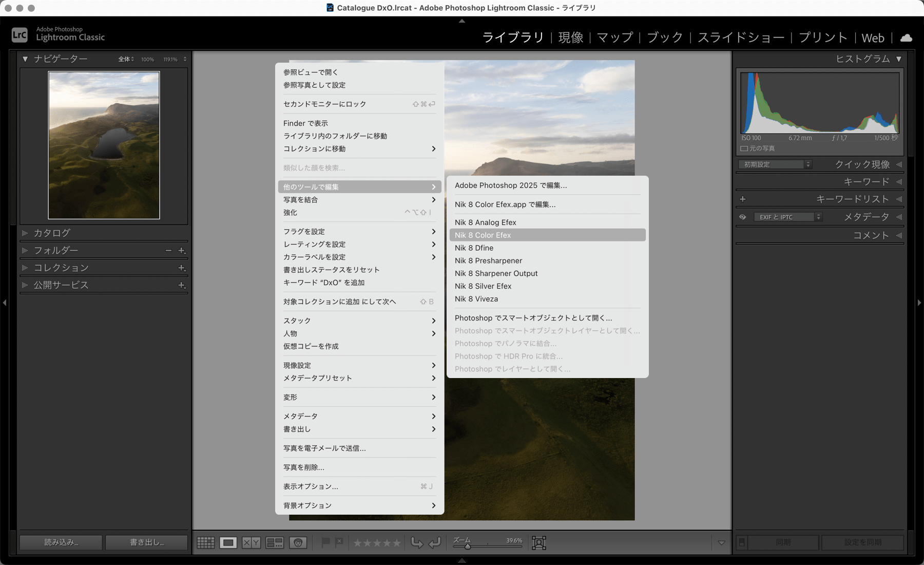
Task: Add a keyword with plus icon
Action: [x=742, y=199]
